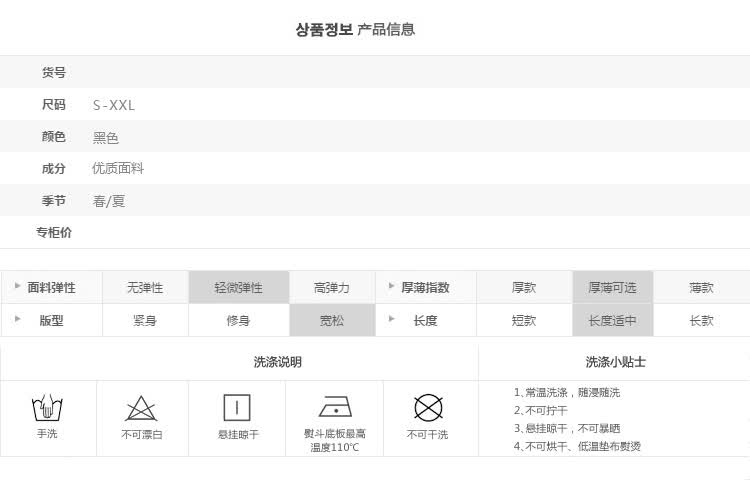
Task: Expand the 版型 row arrow
Action: (x=17, y=320)
